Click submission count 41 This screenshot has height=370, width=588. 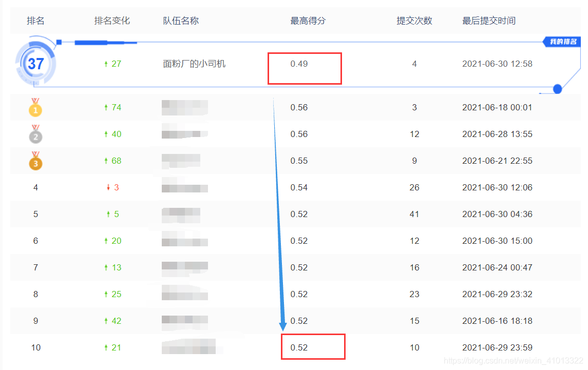(414, 214)
